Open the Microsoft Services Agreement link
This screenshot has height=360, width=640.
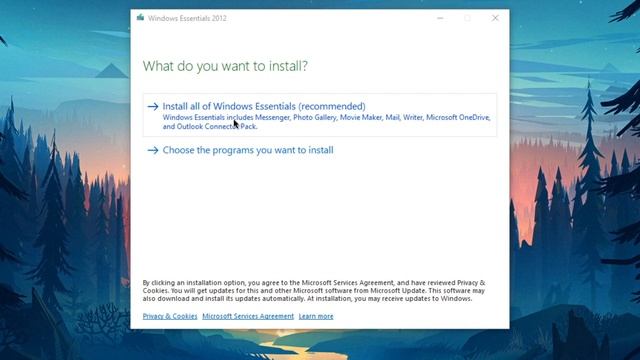(x=248, y=316)
